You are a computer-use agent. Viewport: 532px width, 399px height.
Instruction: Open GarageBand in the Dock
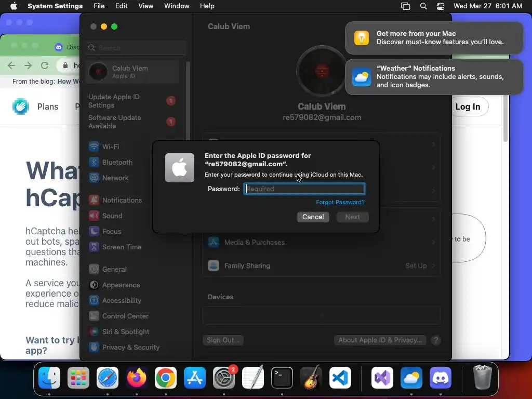point(311,378)
